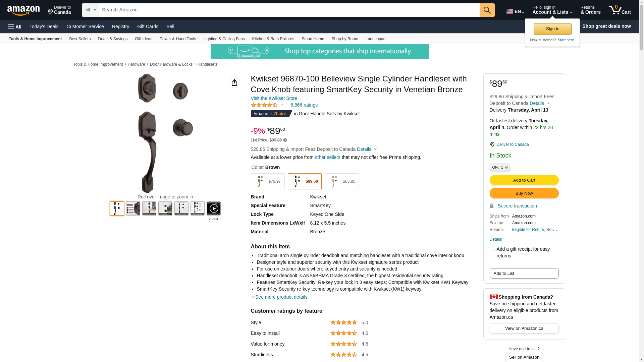Open Visit the Kwikset Store link
The image size is (644, 362).
274,98
